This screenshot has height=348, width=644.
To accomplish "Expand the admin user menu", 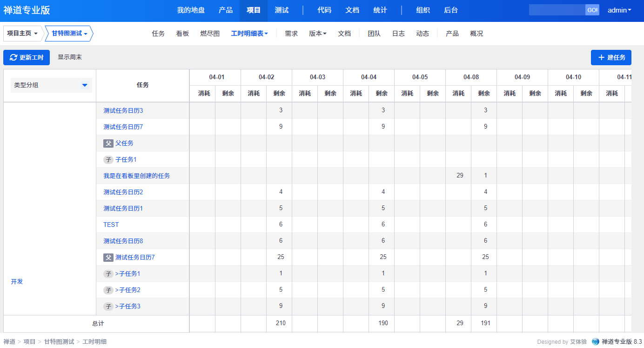I will click(619, 10).
